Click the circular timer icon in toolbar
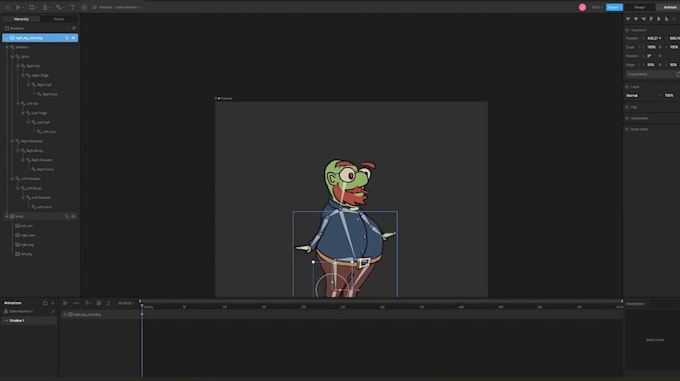680x381 pixels. (x=84, y=7)
